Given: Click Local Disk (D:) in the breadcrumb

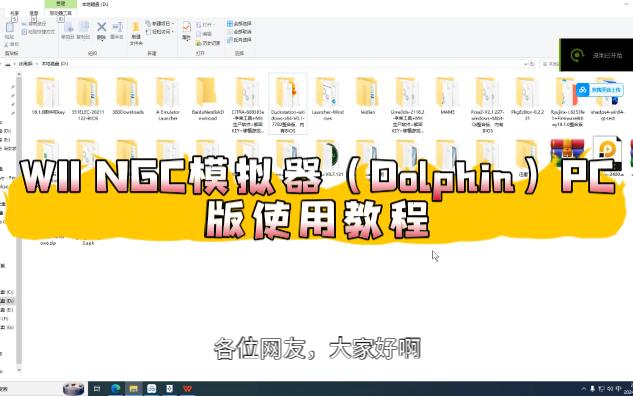Looking at the screenshot, I should pyautogui.click(x=55, y=64).
